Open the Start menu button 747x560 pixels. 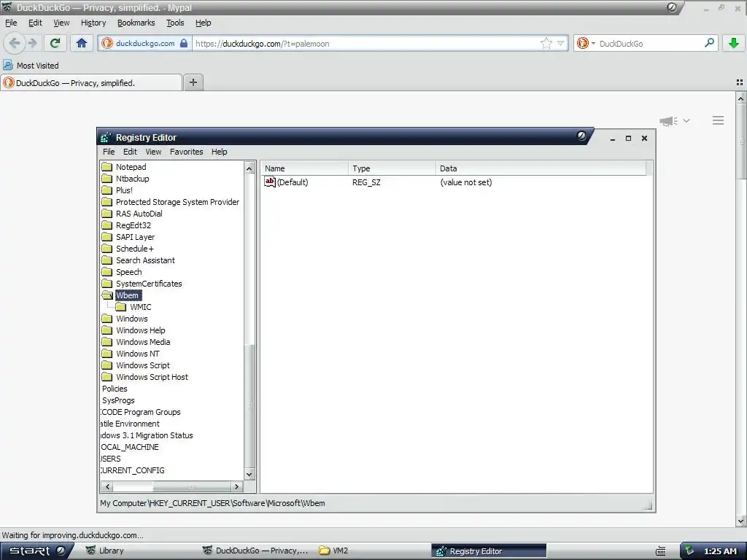tap(36, 551)
